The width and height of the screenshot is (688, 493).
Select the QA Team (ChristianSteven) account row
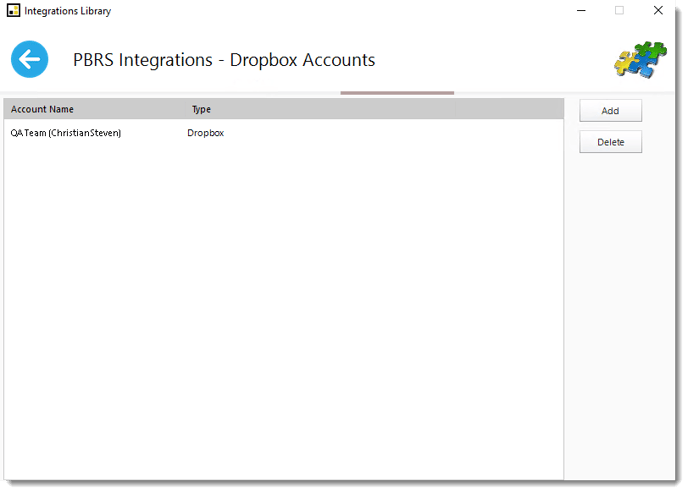point(283,133)
